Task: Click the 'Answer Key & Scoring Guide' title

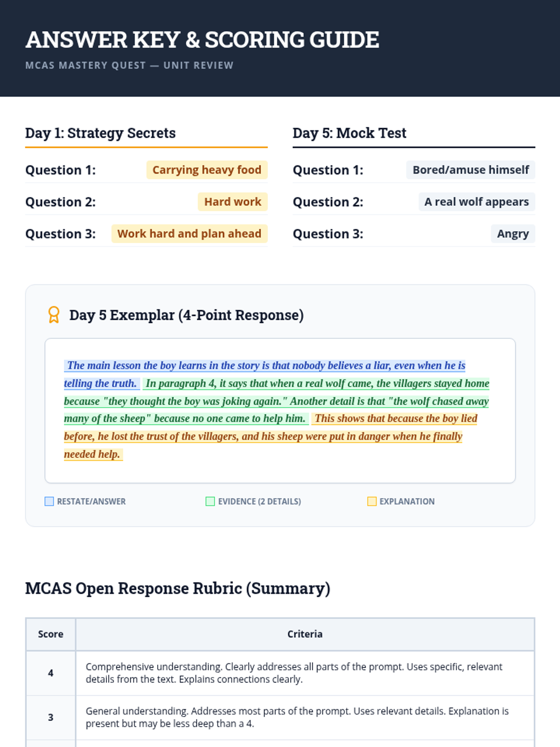Action: (x=202, y=40)
